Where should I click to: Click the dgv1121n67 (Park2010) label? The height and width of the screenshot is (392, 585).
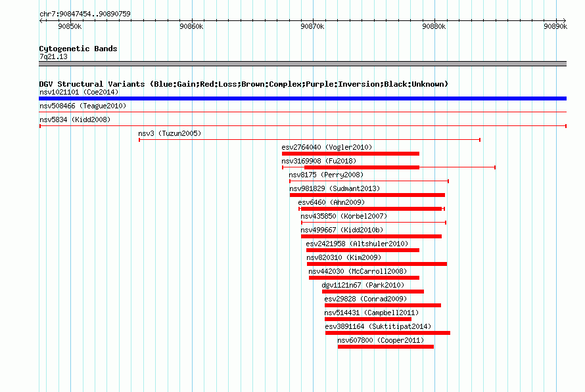(x=363, y=285)
